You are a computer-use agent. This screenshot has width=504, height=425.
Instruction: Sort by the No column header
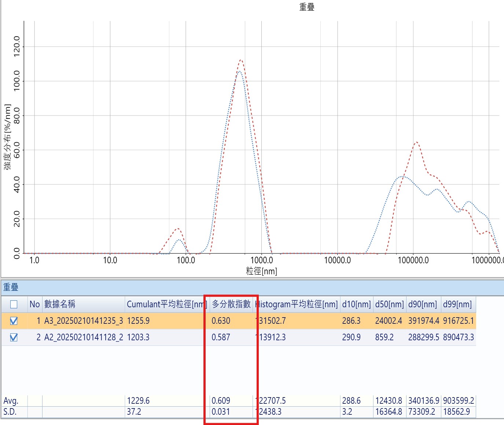(x=35, y=304)
